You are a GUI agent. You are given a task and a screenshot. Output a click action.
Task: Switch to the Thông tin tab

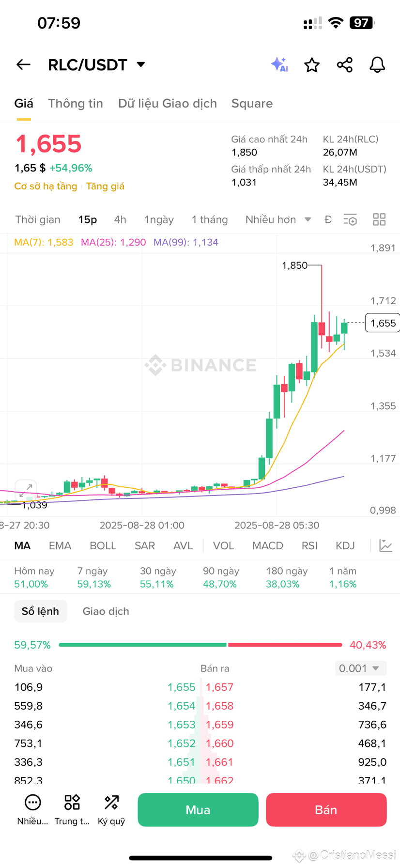click(x=76, y=103)
